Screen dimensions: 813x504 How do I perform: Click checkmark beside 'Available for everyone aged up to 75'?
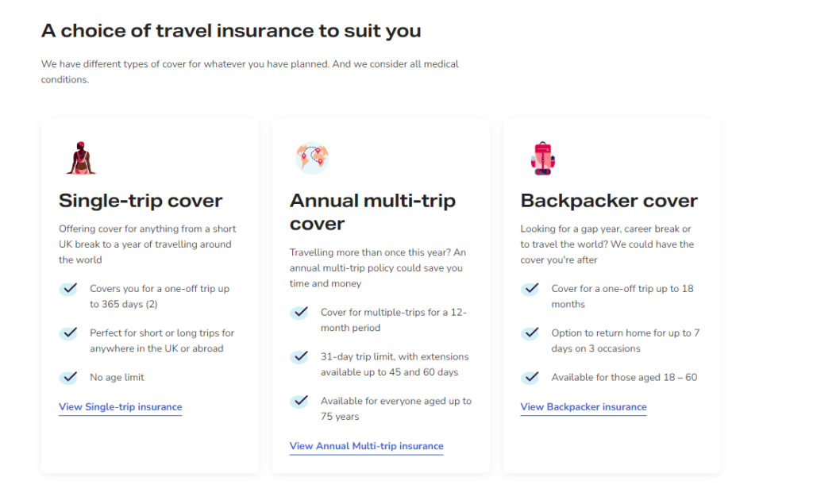(x=299, y=402)
